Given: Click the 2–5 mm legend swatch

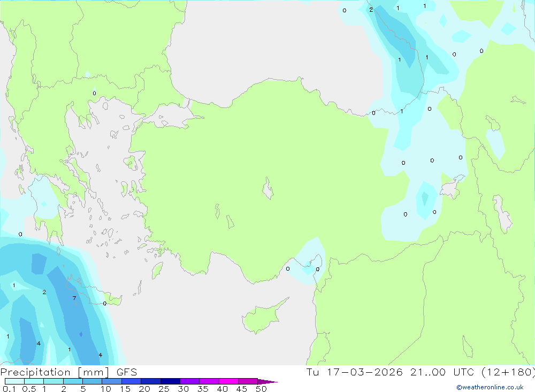Looking at the screenshot, I should tap(73, 381).
